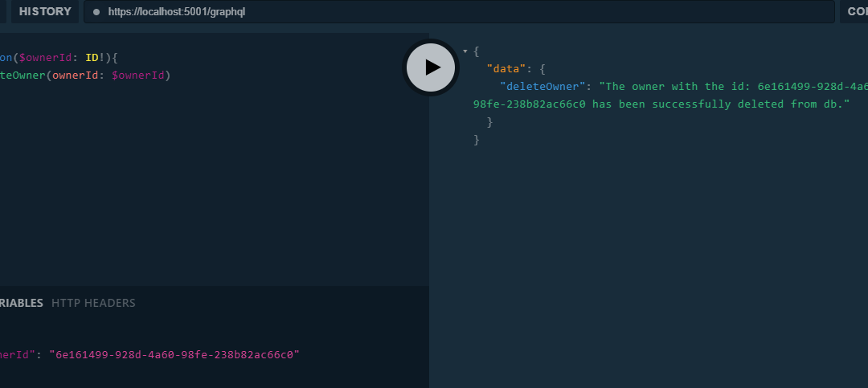
Task: Collapse the response JSON root triangle
Action: [x=465, y=51]
